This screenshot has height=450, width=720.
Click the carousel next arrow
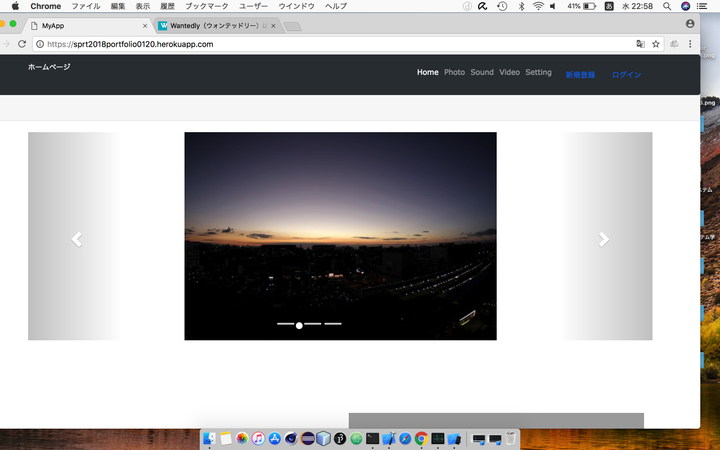(x=603, y=239)
